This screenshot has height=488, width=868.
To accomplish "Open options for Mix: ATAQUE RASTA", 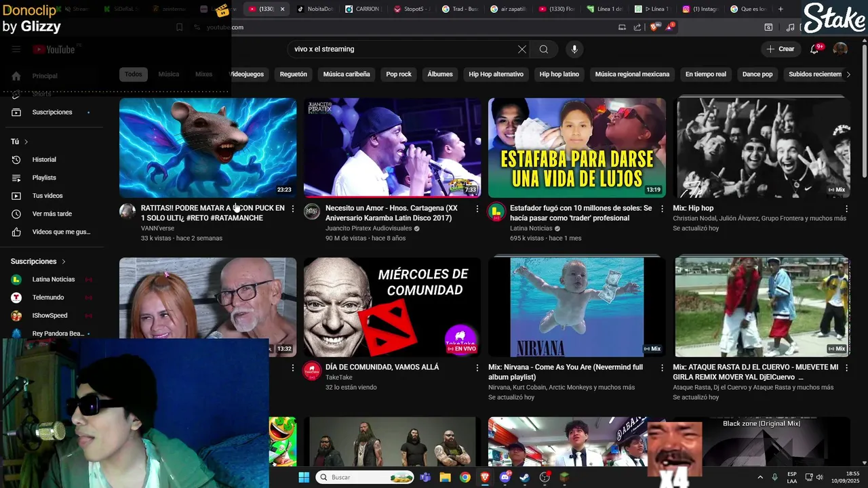I will tap(846, 368).
